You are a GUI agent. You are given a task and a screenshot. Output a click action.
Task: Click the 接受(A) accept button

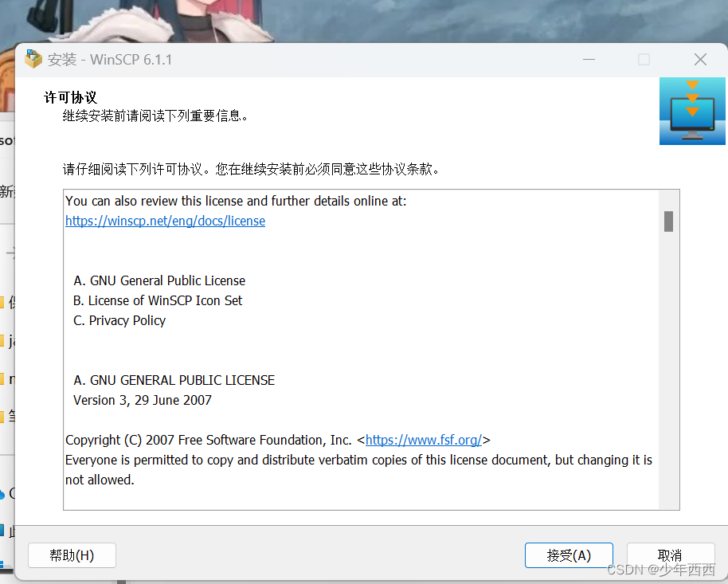(x=569, y=555)
